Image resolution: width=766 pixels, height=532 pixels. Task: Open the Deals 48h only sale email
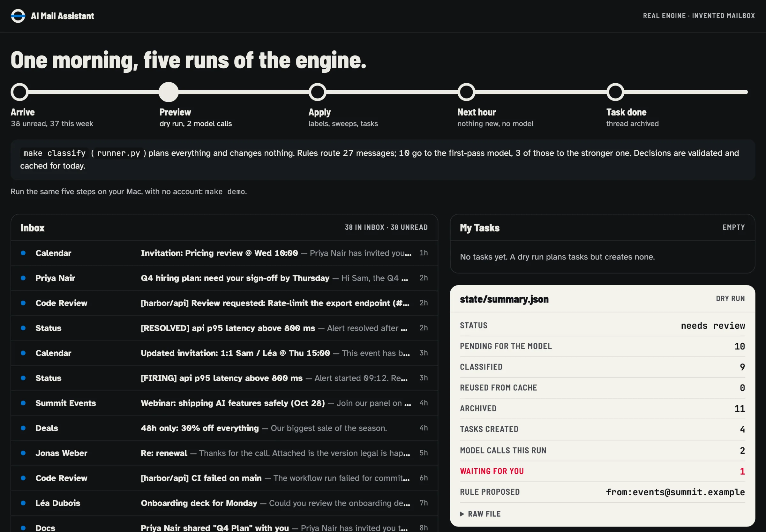pos(224,428)
